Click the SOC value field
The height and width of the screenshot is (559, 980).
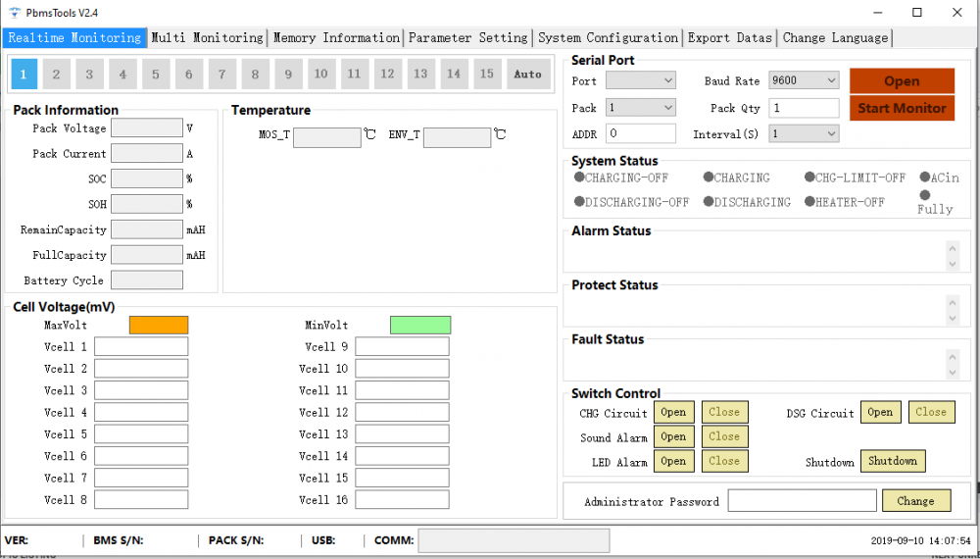click(x=147, y=178)
